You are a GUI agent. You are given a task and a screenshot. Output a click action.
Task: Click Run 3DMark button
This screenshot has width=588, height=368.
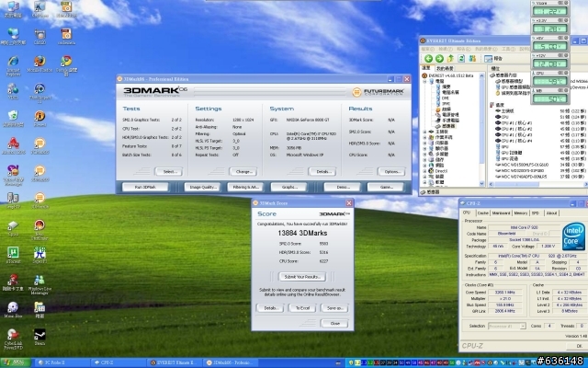click(x=145, y=187)
